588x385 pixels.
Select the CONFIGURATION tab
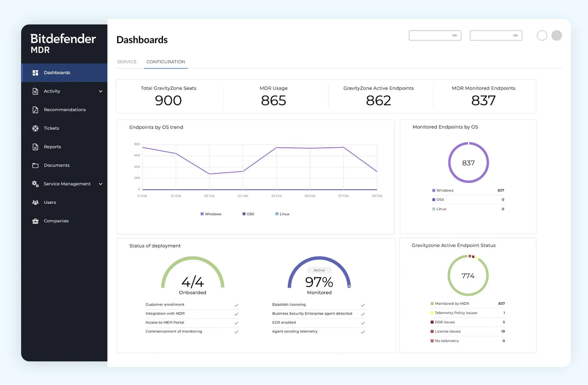(166, 62)
